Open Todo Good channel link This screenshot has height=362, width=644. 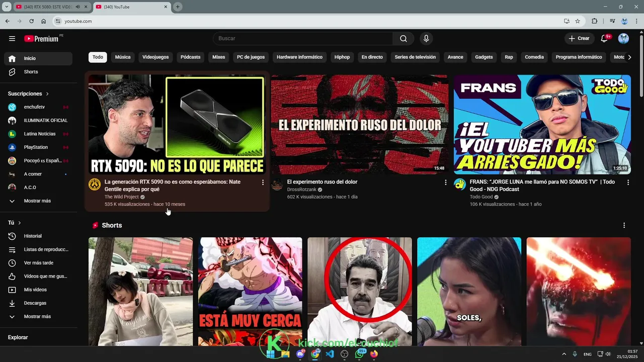coord(481,197)
